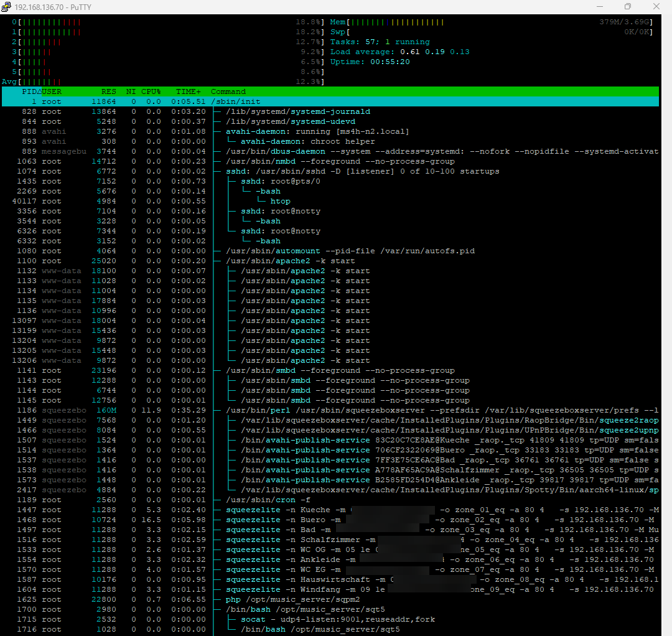
Task: Select the squeezelite -n WC OG row
Action: point(330,550)
